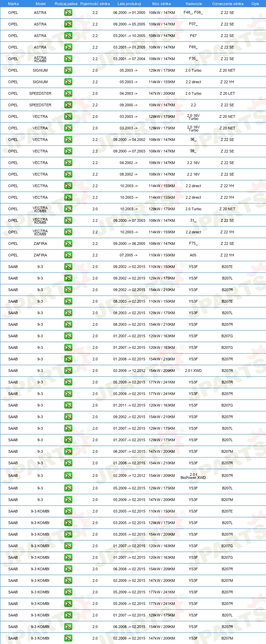Click petrol icon in Vectra 38_ row
Viewport: 266px width, 644px height.
point(68,151)
